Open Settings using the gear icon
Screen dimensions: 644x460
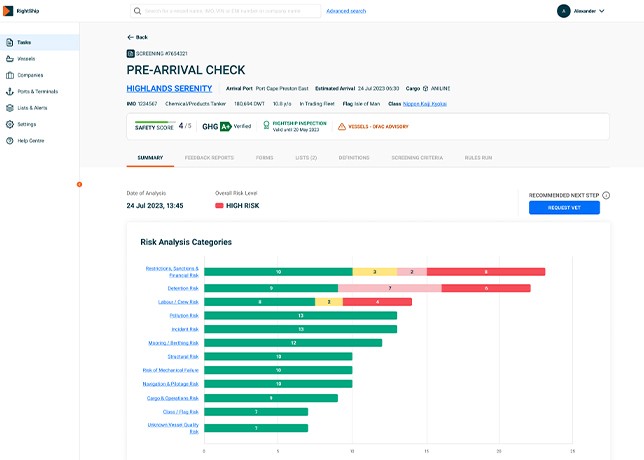point(9,124)
